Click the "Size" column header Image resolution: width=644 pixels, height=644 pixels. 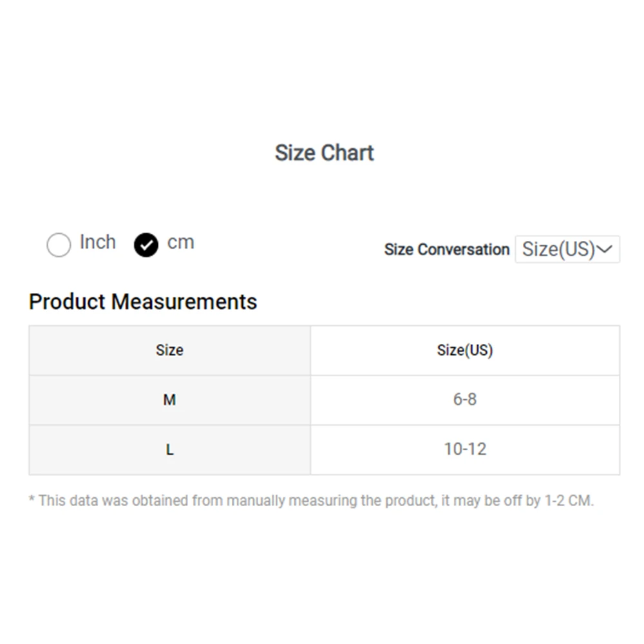pyautogui.click(x=169, y=350)
